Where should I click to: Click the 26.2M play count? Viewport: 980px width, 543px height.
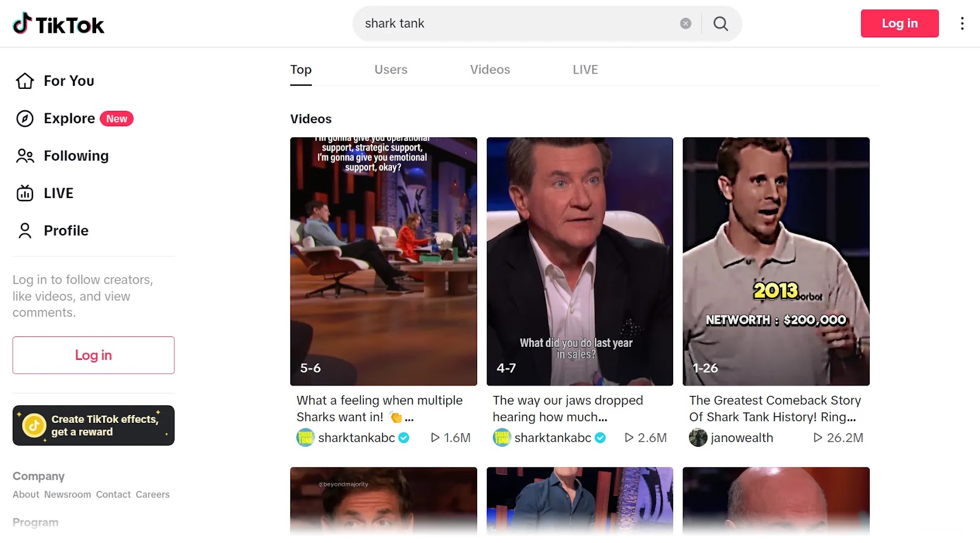(x=839, y=438)
